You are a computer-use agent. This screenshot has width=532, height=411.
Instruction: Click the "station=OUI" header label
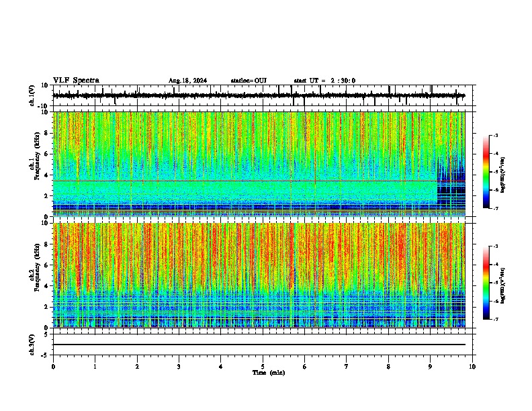[x=249, y=81]
